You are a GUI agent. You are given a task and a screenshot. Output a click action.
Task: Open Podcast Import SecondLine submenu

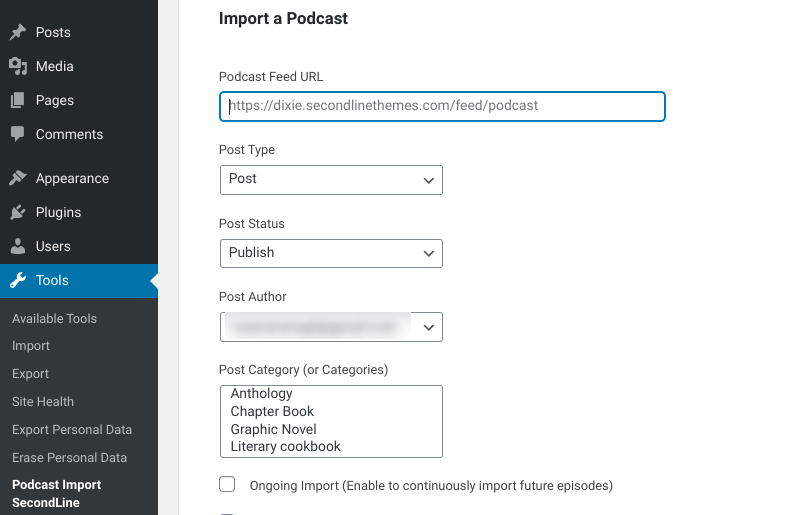pos(57,493)
